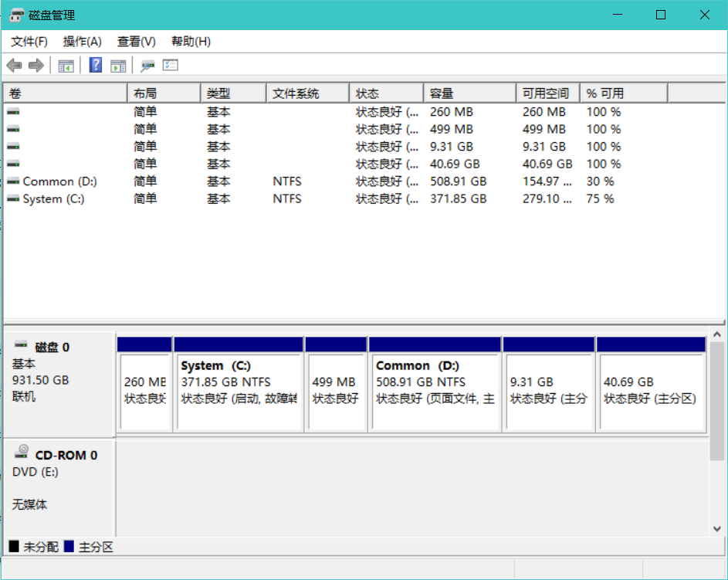
Task: Click the Disk 0 hard drive icon
Action: (x=21, y=344)
